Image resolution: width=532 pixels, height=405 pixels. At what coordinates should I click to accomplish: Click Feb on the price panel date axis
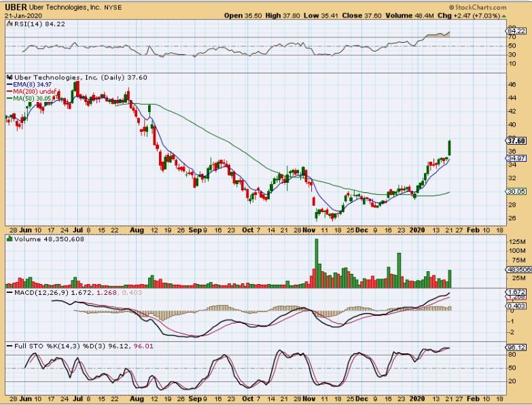pyautogui.click(x=474, y=230)
